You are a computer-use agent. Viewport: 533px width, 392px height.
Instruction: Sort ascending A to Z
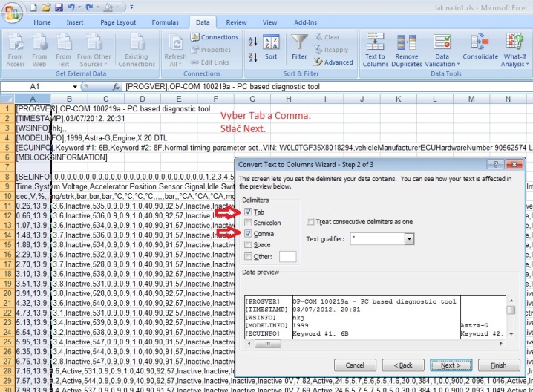point(252,42)
